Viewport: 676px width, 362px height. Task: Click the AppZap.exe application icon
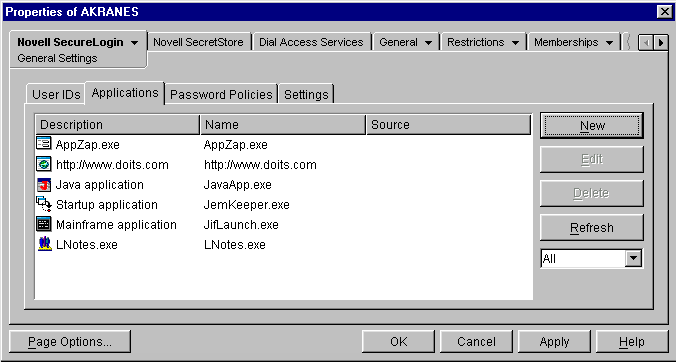[44, 144]
